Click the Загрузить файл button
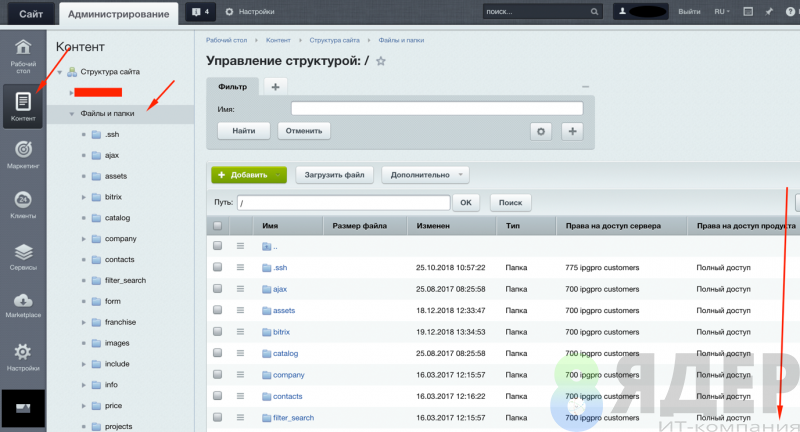 click(x=334, y=175)
